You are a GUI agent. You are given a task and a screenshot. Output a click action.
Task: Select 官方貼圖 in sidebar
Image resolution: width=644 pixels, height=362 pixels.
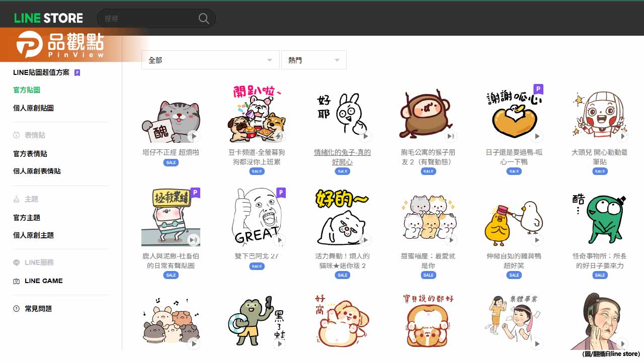pos(27,90)
